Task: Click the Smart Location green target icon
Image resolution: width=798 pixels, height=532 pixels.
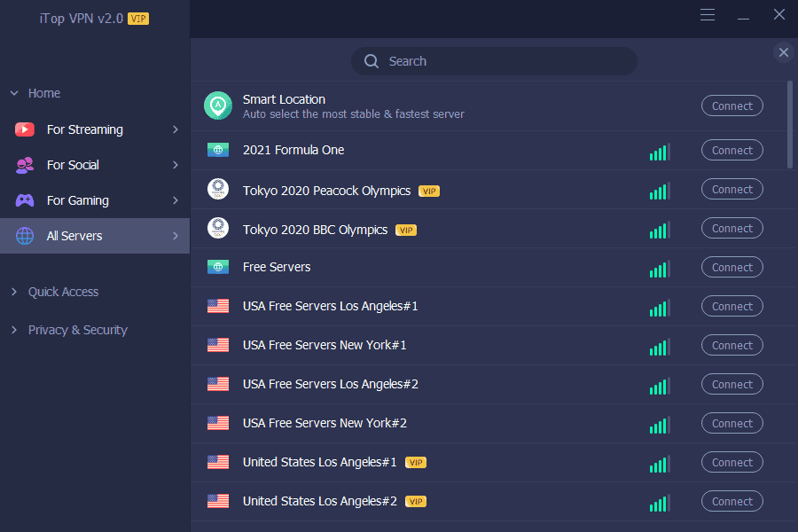Action: pyautogui.click(x=218, y=105)
